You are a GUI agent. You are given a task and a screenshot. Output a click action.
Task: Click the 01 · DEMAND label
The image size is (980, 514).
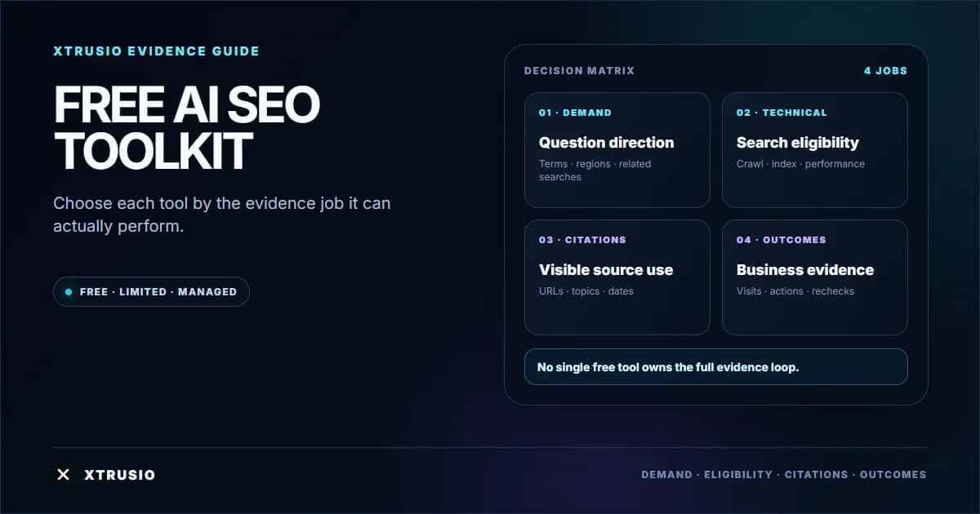pos(575,113)
